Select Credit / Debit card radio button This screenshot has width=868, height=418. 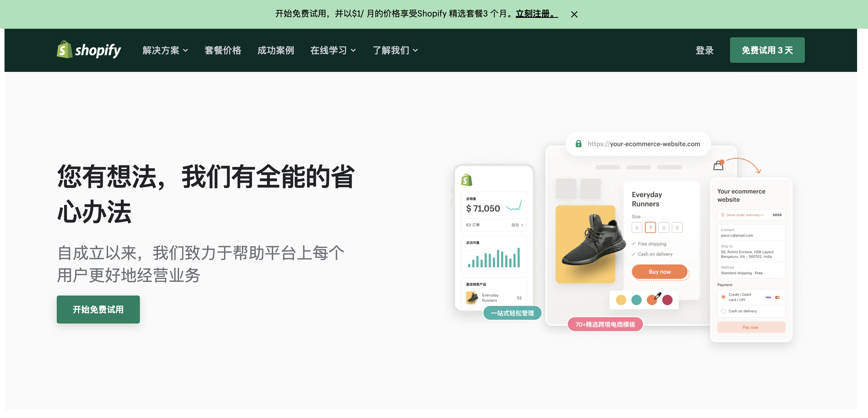[x=723, y=297]
